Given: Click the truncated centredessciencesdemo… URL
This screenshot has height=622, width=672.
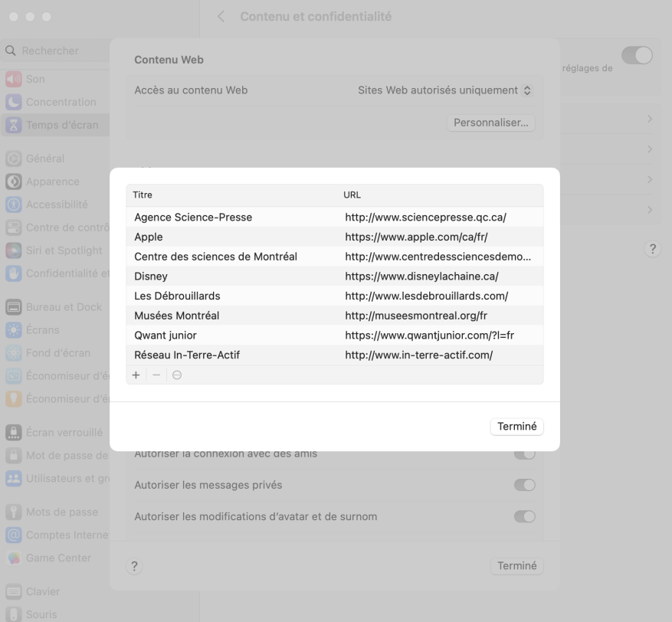Looking at the screenshot, I should pos(438,257).
